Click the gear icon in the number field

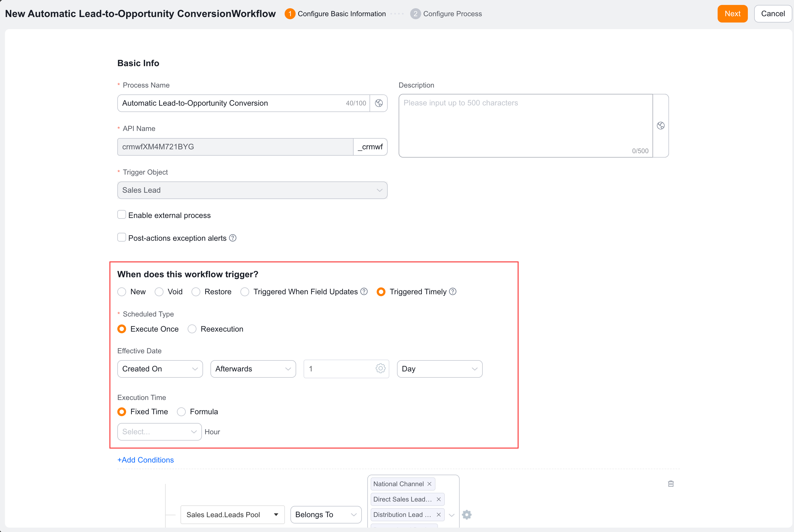tap(380, 368)
